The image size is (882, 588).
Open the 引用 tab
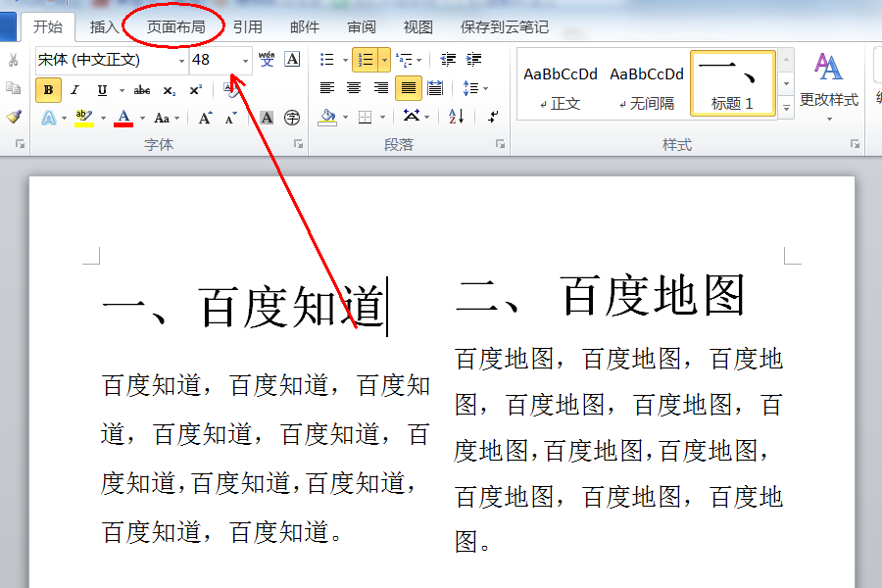pos(248,27)
